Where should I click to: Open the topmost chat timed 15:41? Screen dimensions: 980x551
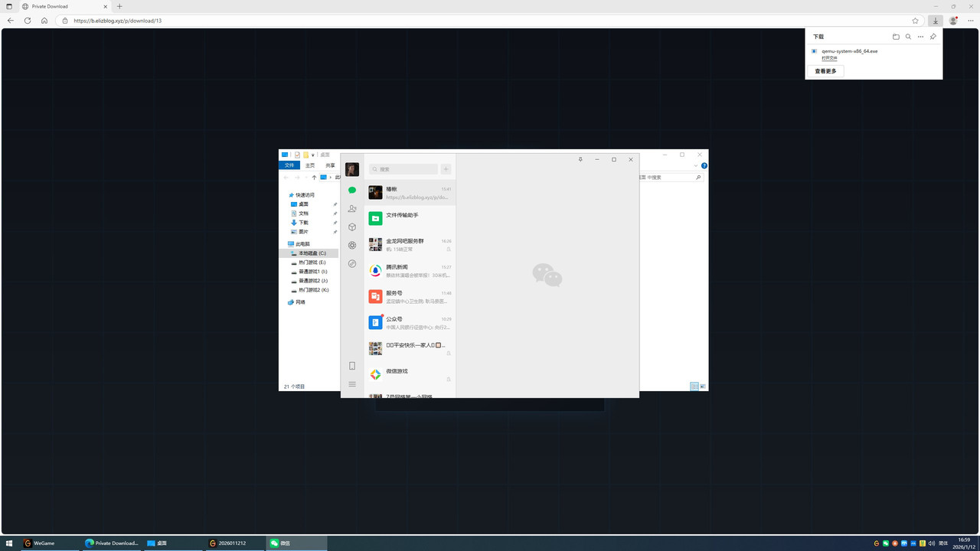pyautogui.click(x=410, y=192)
